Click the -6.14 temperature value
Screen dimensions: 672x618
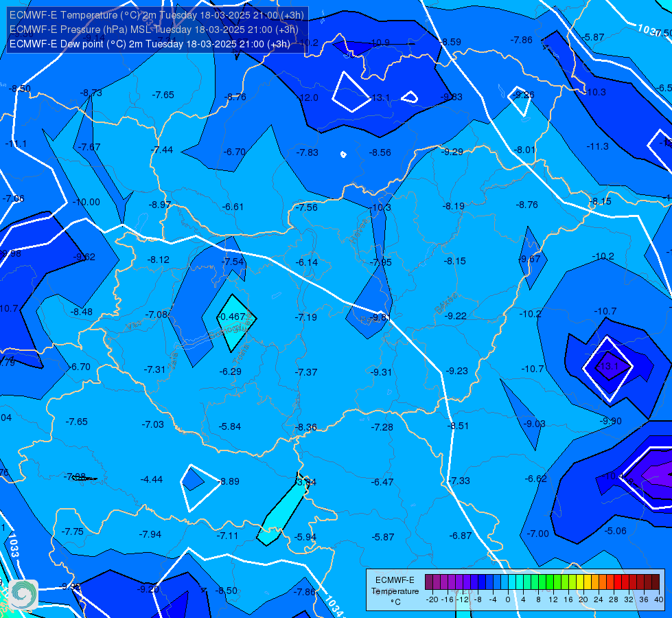(x=307, y=262)
